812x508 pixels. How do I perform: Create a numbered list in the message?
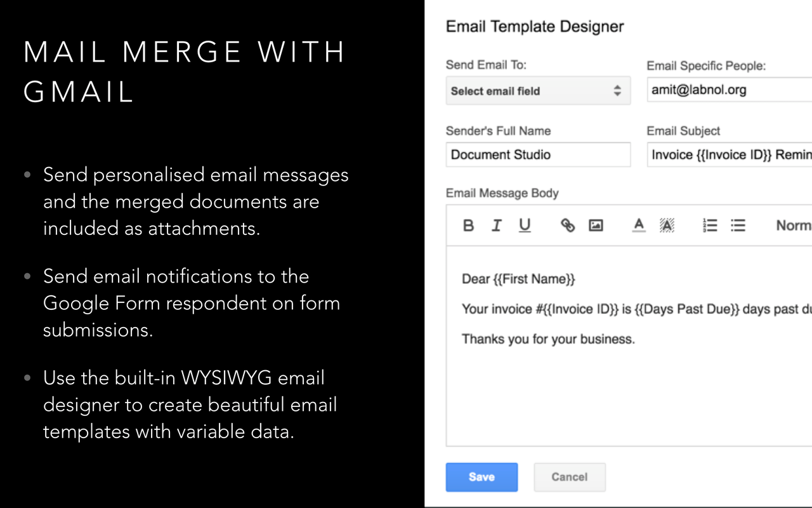[x=710, y=225]
